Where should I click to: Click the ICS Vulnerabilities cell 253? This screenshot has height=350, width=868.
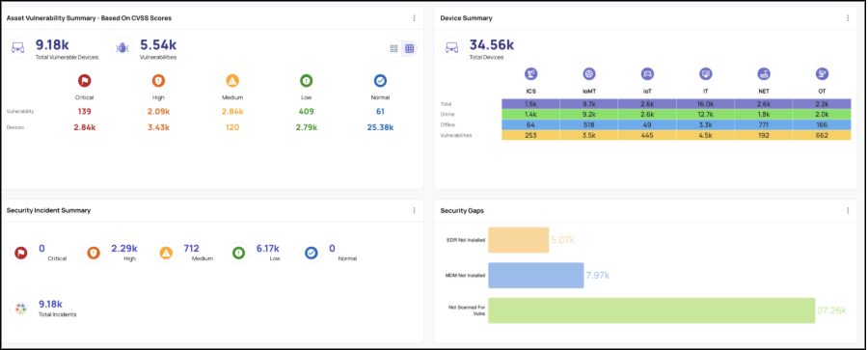530,135
